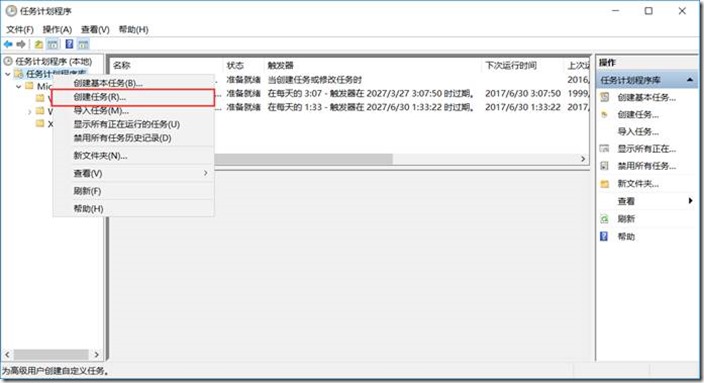This screenshot has height=383, width=704.
Task: Open the 查看(V) menu in menu bar
Action: 95,30
